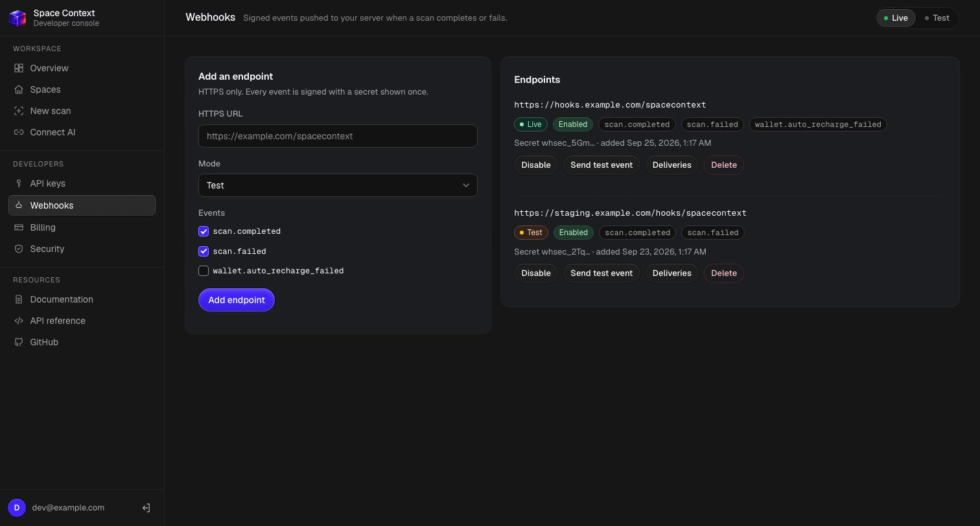Click the Add endpoint button
This screenshot has height=526, width=980.
237,300
